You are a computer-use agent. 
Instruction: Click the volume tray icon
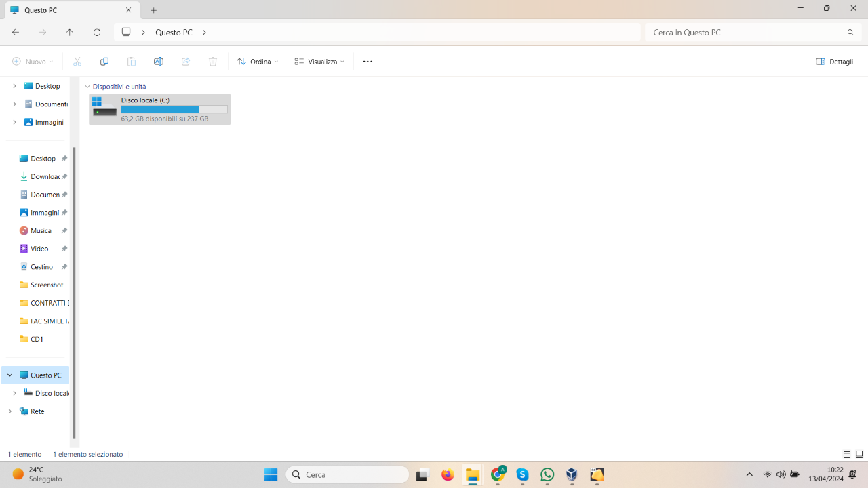pos(781,474)
